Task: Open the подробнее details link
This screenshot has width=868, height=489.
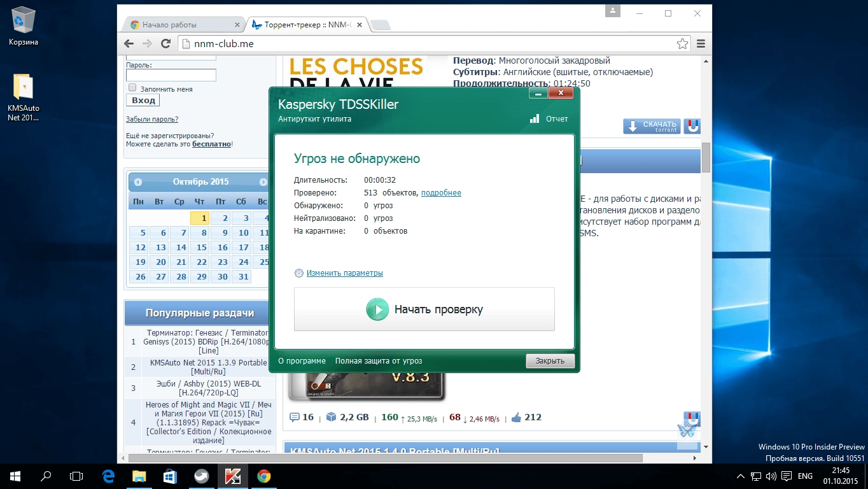Action: tap(441, 193)
